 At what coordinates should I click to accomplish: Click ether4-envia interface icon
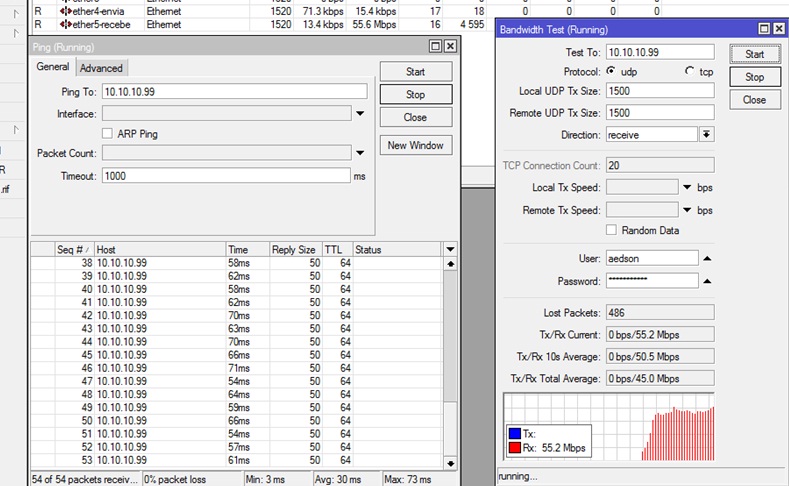[66, 11]
